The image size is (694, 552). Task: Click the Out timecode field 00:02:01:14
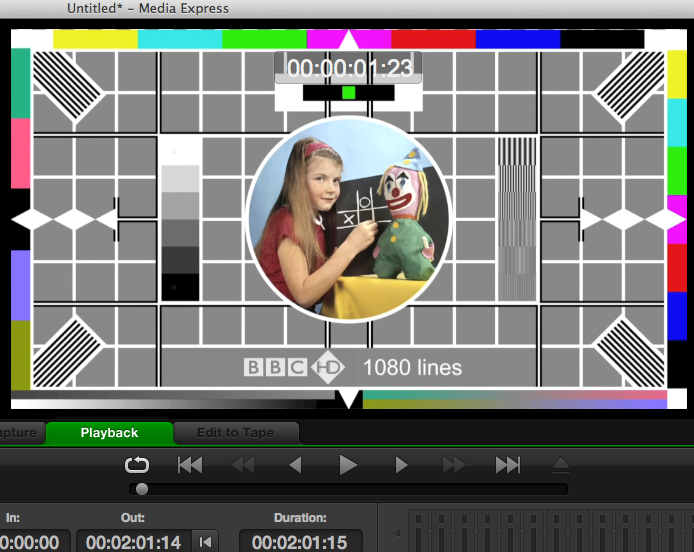[x=133, y=542]
